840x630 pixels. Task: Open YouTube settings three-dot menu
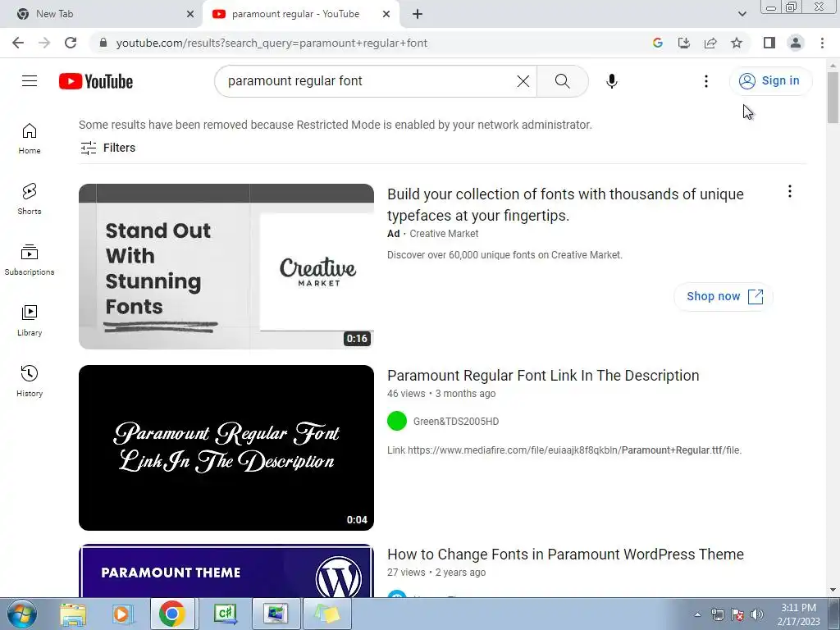[x=706, y=81]
